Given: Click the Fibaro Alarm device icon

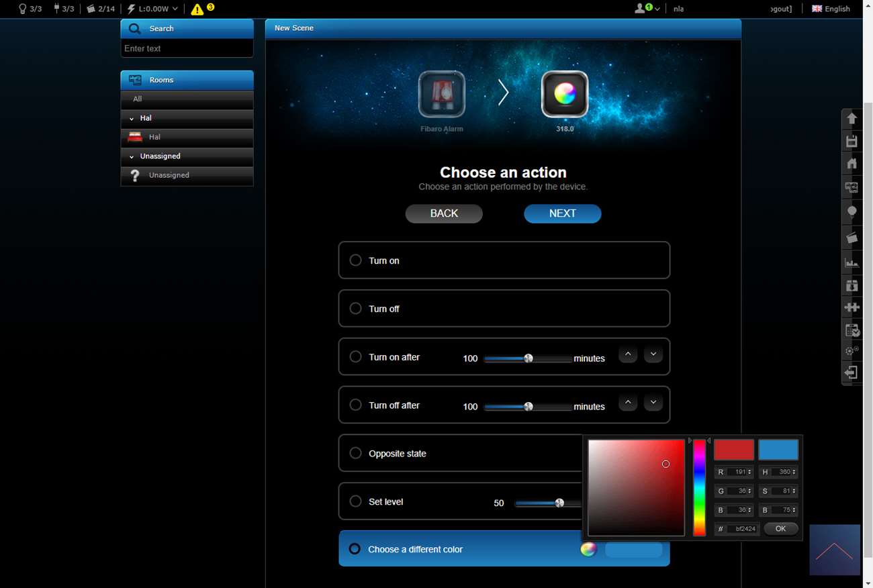Looking at the screenshot, I should [x=442, y=94].
